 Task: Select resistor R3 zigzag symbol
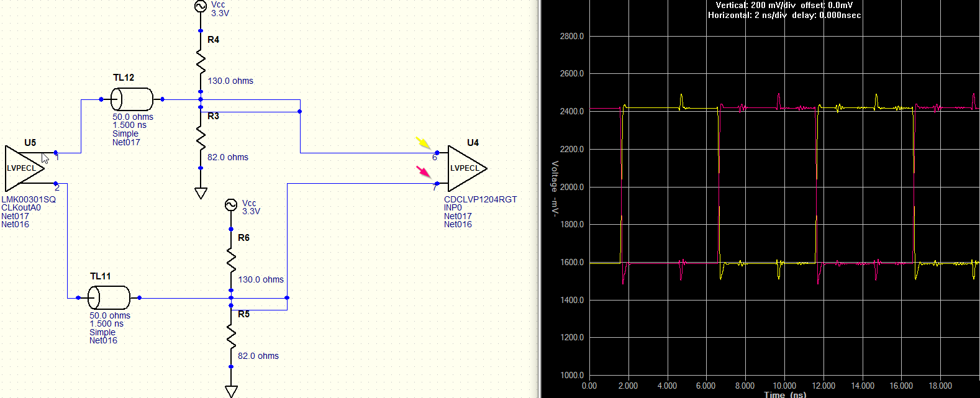point(201,138)
